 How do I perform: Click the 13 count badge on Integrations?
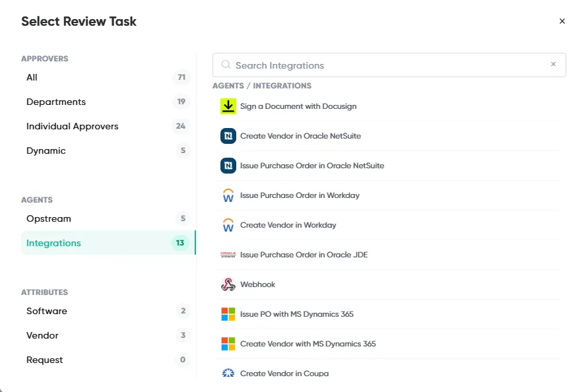click(180, 243)
